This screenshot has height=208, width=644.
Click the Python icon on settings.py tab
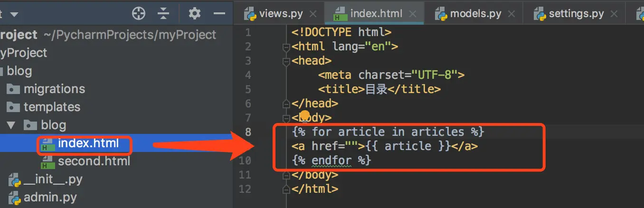tap(540, 14)
